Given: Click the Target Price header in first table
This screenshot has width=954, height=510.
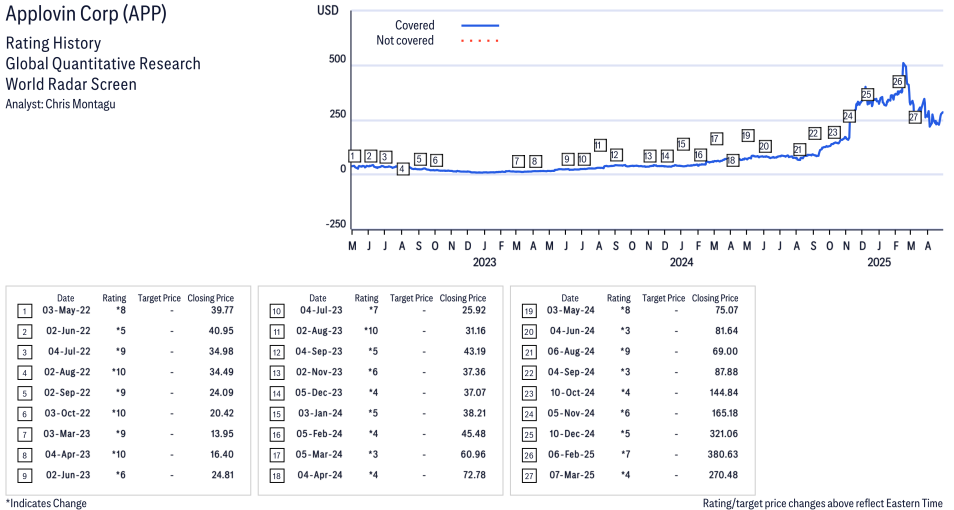Looking at the screenshot, I should [159, 298].
